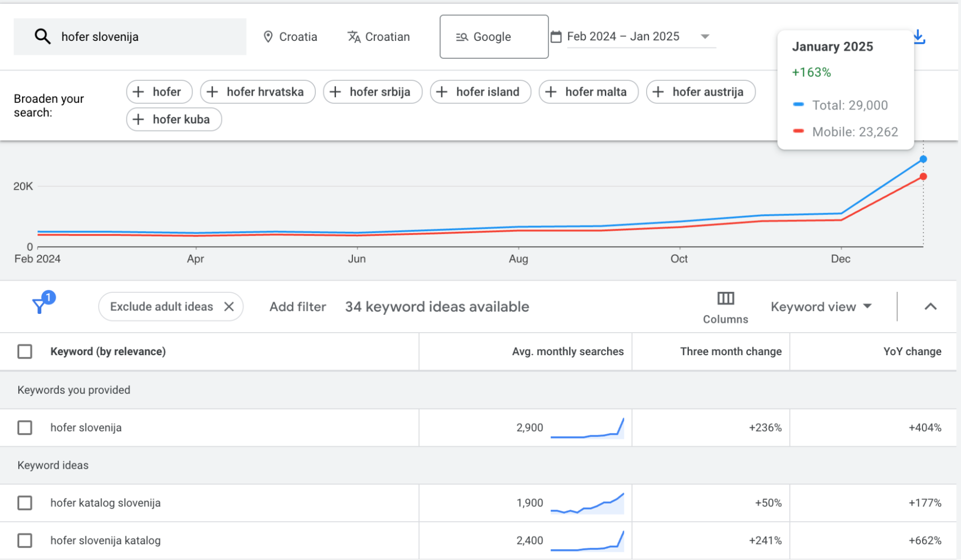Click the 'hofer slovenija katalog' trend sparkline
The height and width of the screenshot is (560, 961).
click(587, 541)
